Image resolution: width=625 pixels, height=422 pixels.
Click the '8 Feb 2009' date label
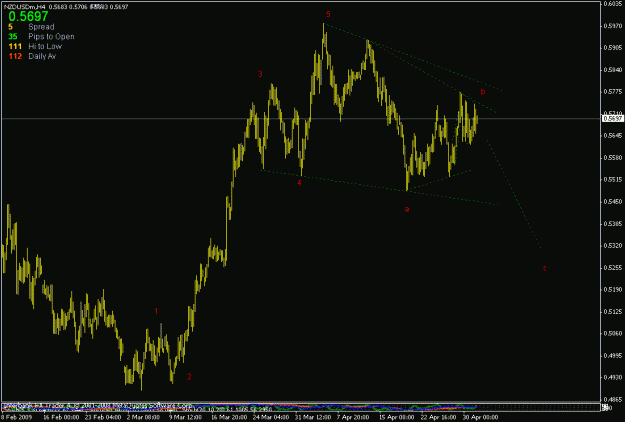coord(16,417)
